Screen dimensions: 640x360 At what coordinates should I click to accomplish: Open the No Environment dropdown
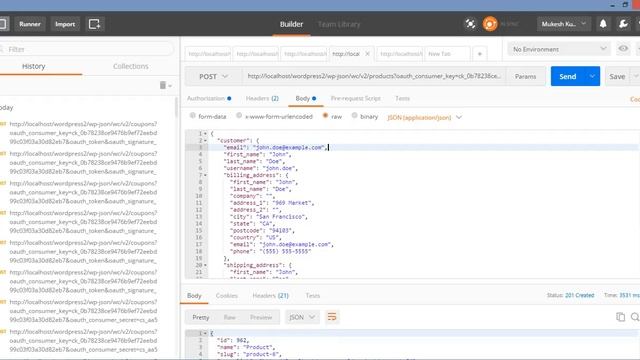(x=559, y=49)
